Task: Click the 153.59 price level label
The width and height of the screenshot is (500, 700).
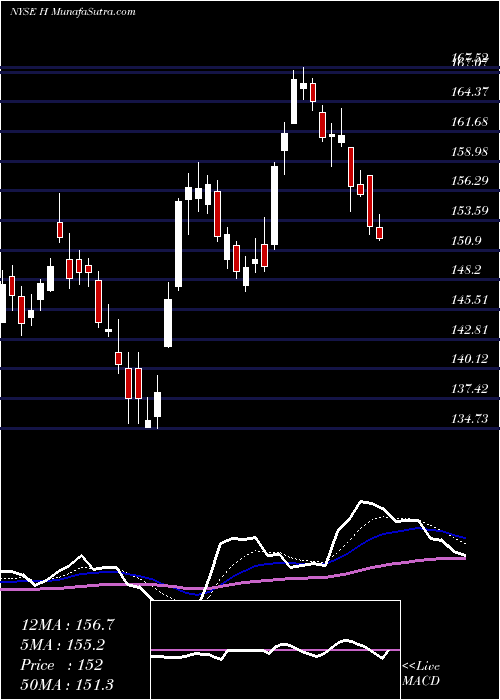Action: (470, 211)
